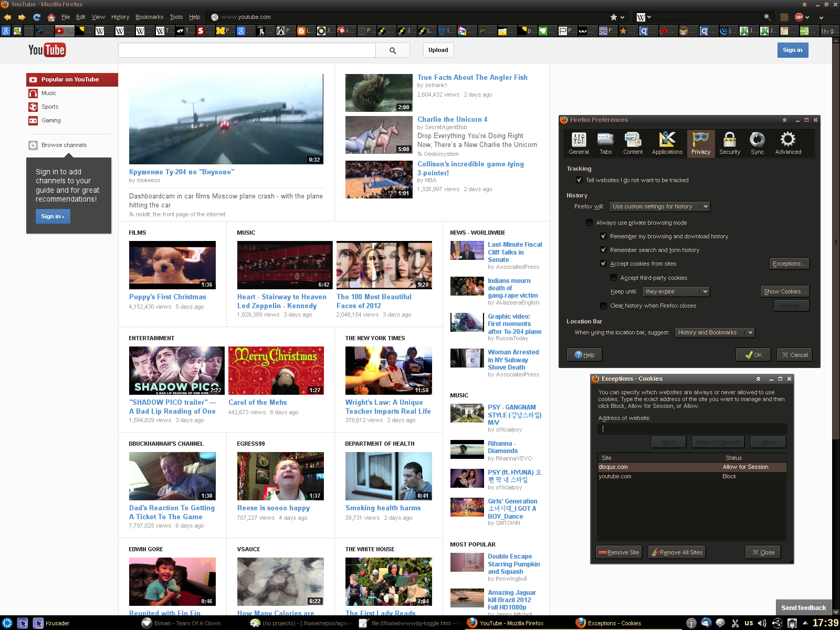The height and width of the screenshot is (630, 840).
Task: Open the Tabs preferences pane
Action: pyautogui.click(x=606, y=143)
